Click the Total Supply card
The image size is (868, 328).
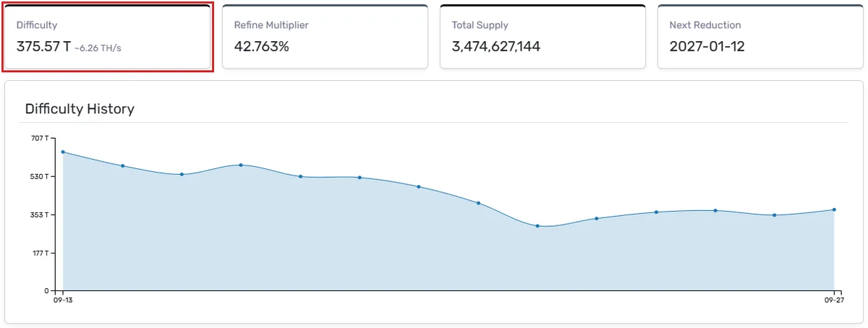coord(542,37)
